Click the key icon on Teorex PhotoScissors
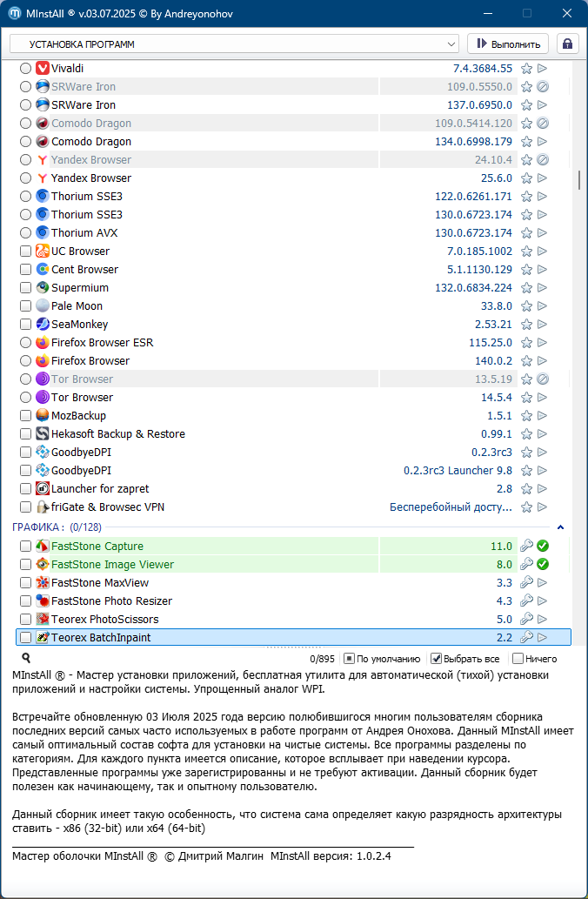 (526, 620)
